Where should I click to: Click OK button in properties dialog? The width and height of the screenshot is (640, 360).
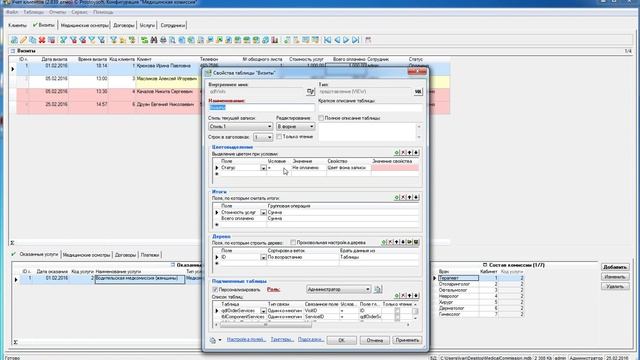(342, 340)
